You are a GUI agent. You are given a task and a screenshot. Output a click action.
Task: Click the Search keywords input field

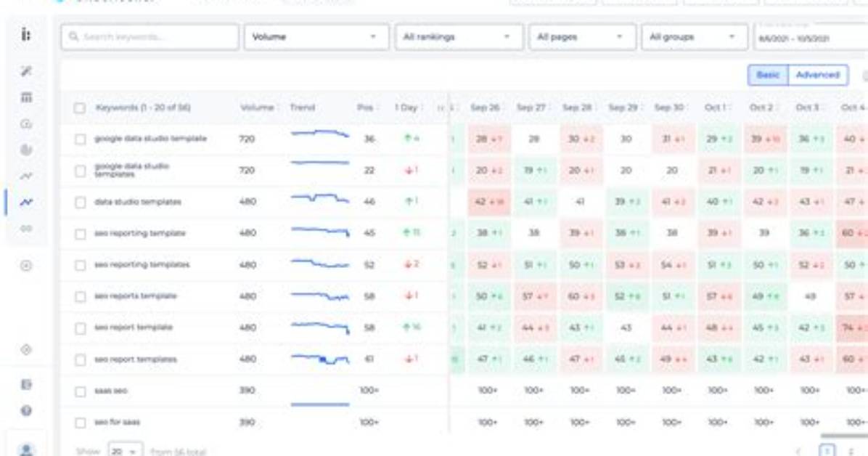click(x=150, y=37)
